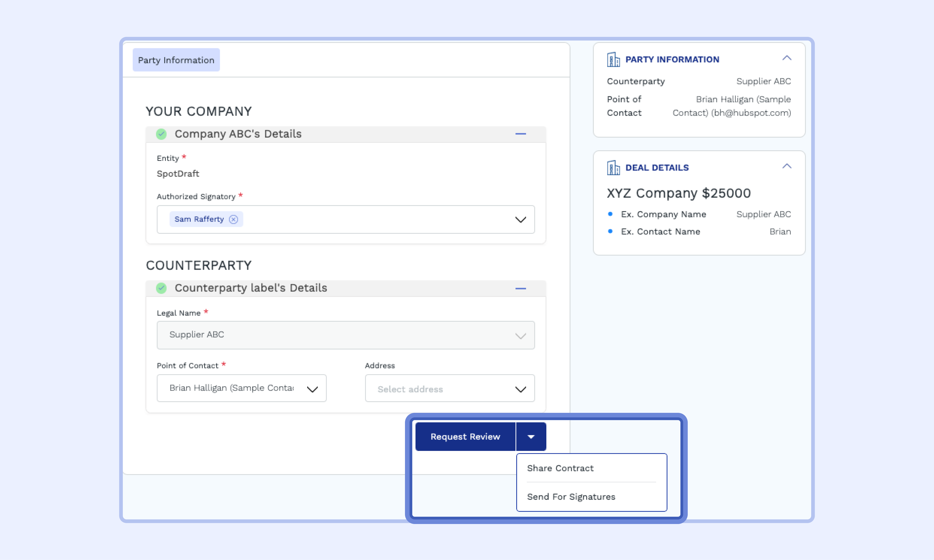The width and height of the screenshot is (934, 560).
Task: Switch to the Party Information tab
Action: tap(176, 60)
